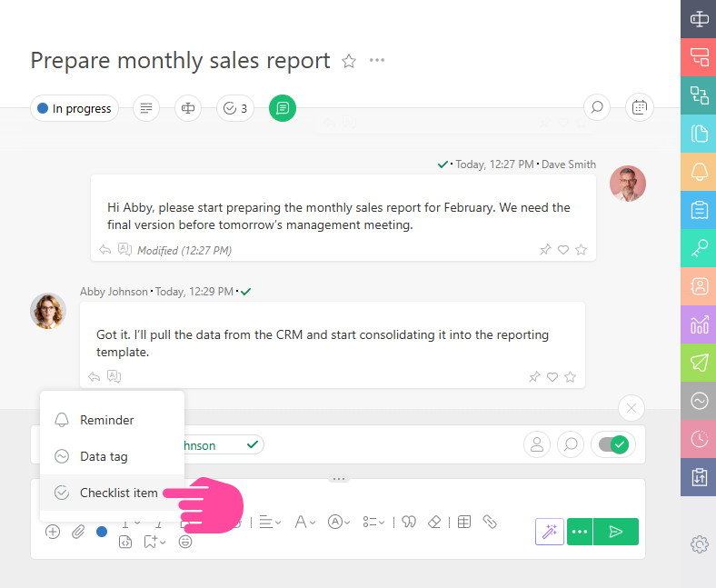Open the In progress status selector
Image resolution: width=716 pixels, height=588 pixels.
coord(75,108)
